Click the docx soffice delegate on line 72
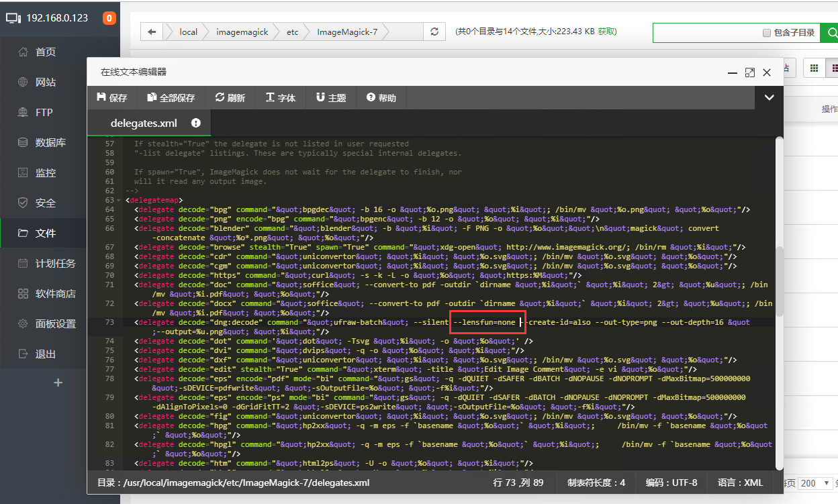The image size is (838, 504). [x=453, y=308]
